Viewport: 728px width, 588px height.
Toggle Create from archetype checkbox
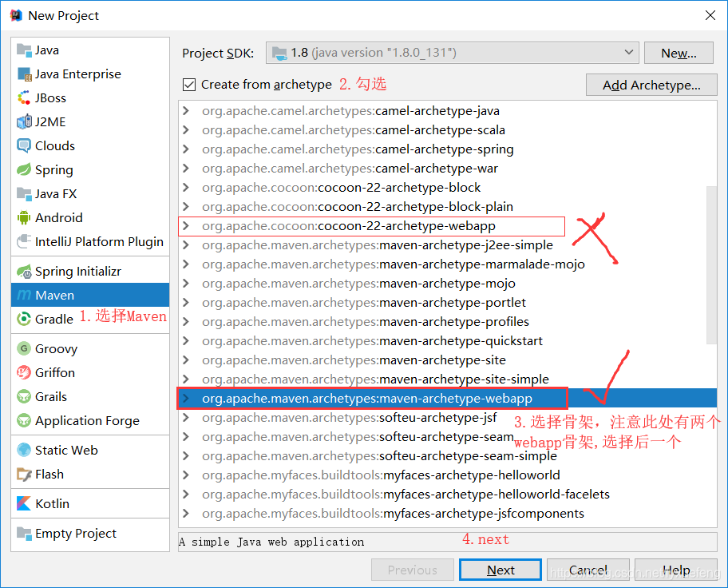click(189, 85)
